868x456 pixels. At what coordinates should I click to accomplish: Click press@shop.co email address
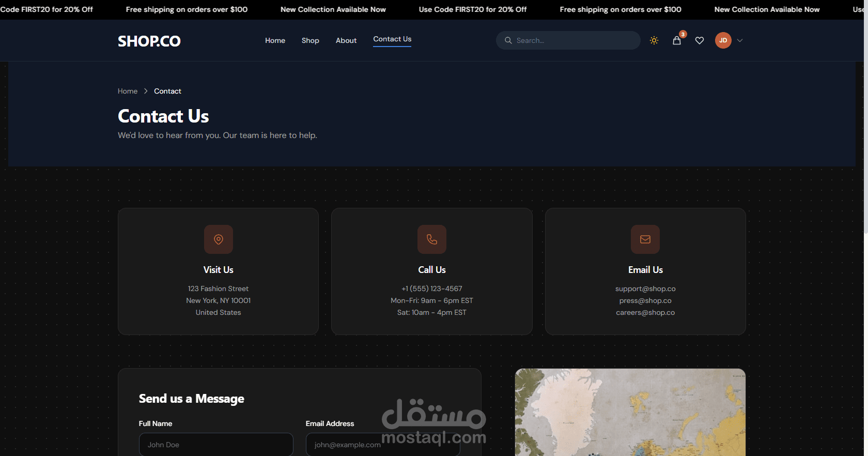(x=645, y=300)
